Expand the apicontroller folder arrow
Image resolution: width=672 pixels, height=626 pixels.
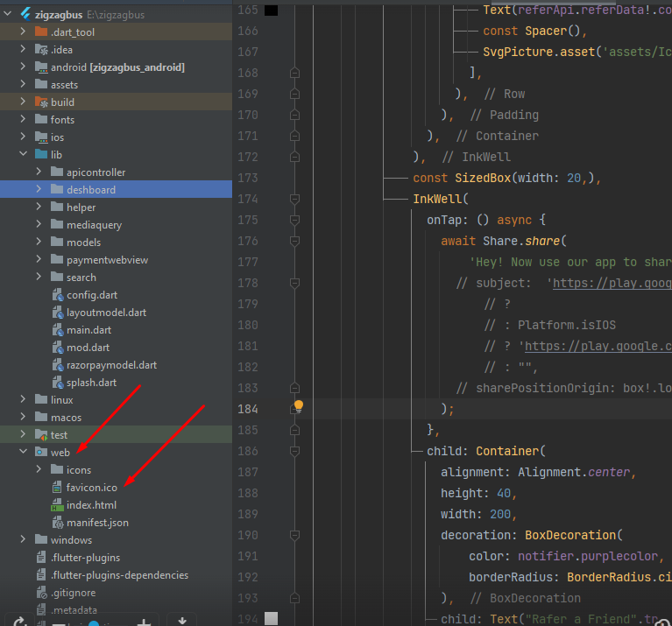(x=39, y=172)
